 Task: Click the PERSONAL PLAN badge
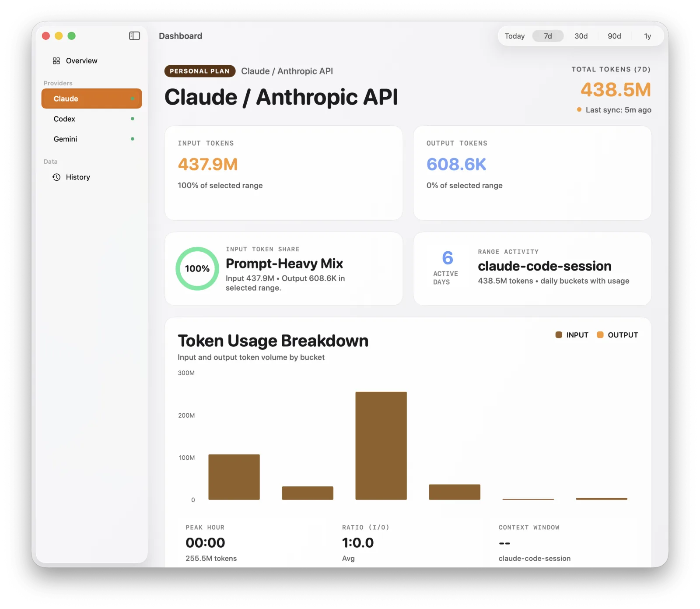click(200, 71)
